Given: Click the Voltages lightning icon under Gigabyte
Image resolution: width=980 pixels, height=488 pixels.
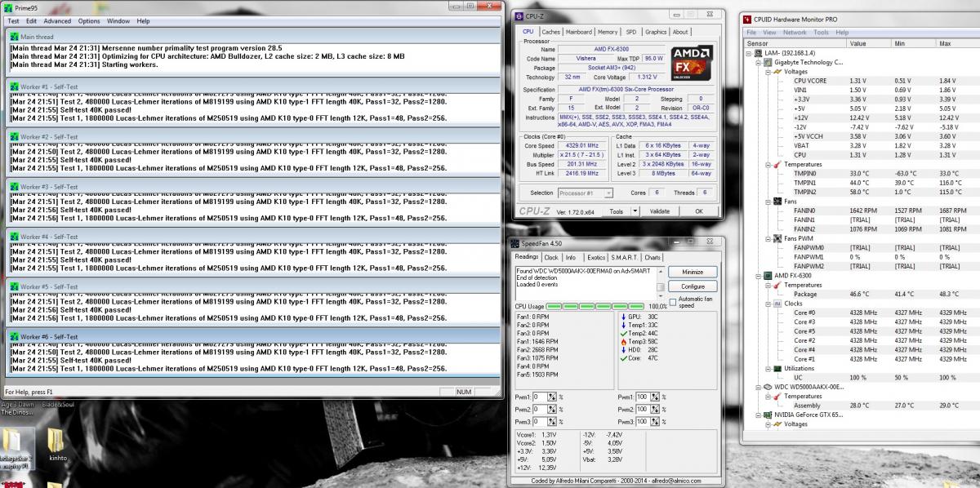Looking at the screenshot, I should (x=777, y=71).
